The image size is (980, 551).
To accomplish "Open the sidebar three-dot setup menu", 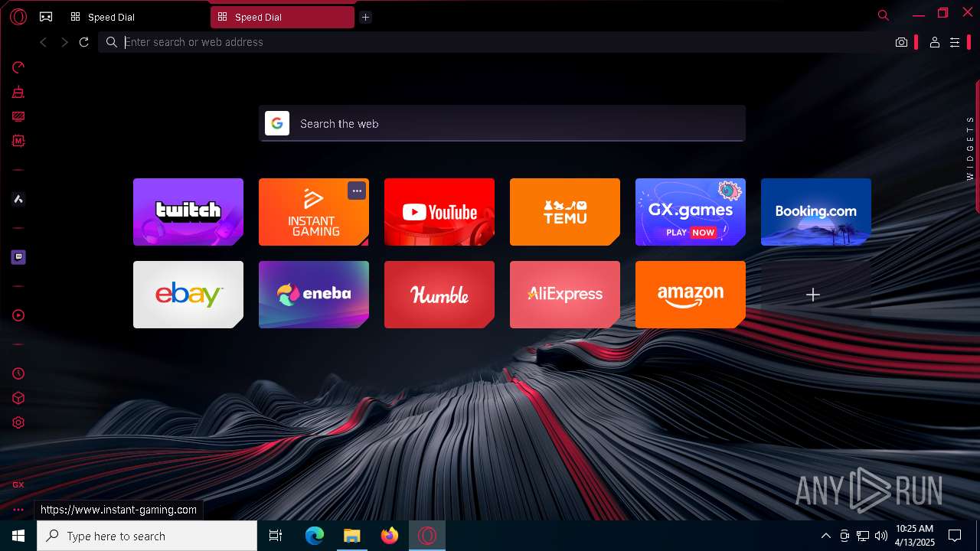I will (18, 509).
